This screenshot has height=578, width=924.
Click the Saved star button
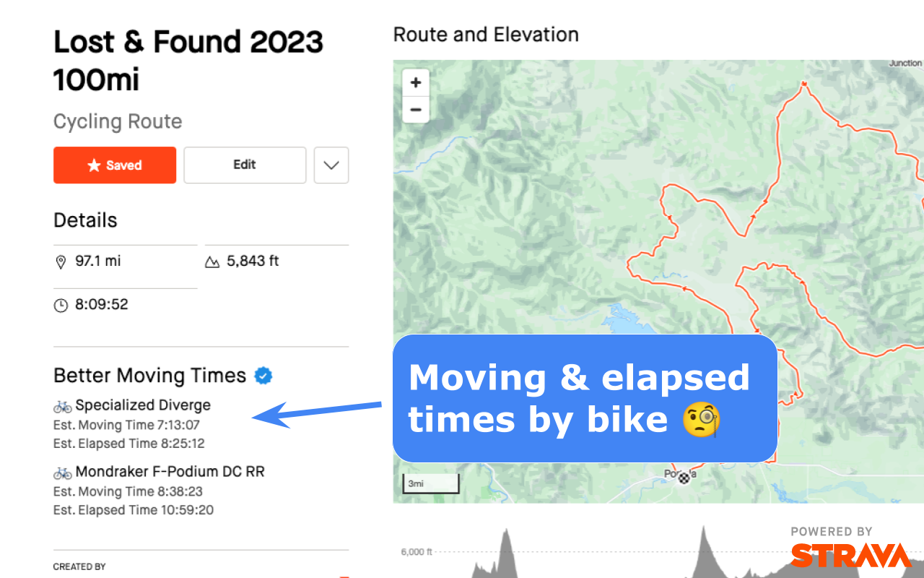pyautogui.click(x=115, y=165)
